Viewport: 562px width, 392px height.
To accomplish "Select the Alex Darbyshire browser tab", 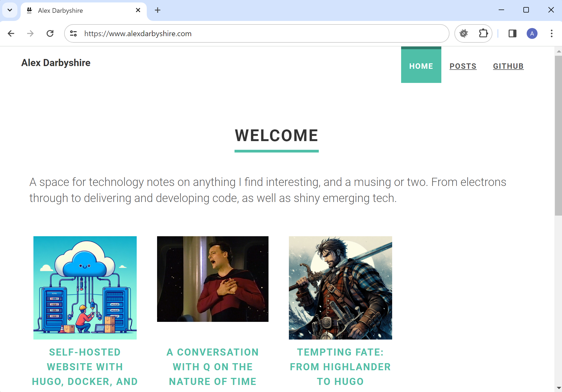I will coord(84,11).
